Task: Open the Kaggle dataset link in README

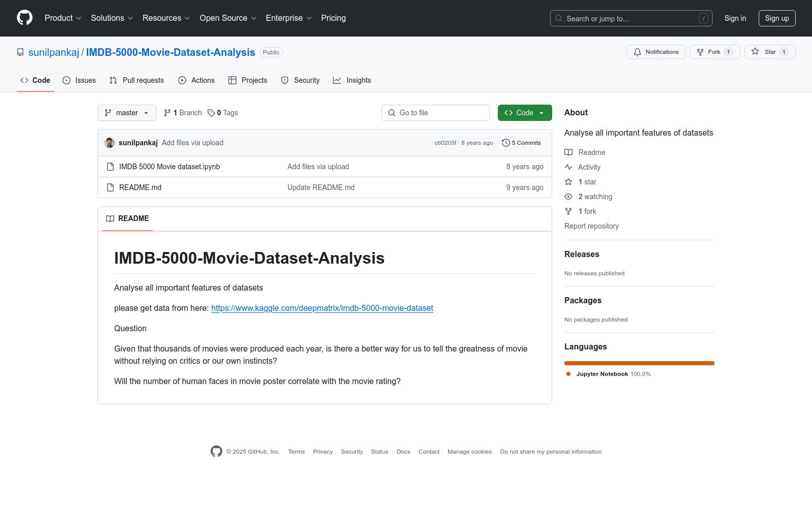Action: [x=322, y=308]
